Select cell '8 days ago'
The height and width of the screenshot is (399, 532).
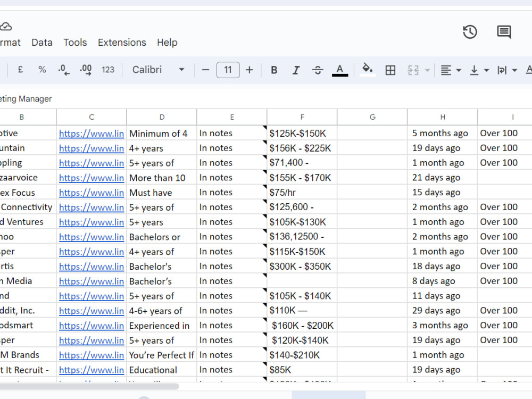[443, 281]
